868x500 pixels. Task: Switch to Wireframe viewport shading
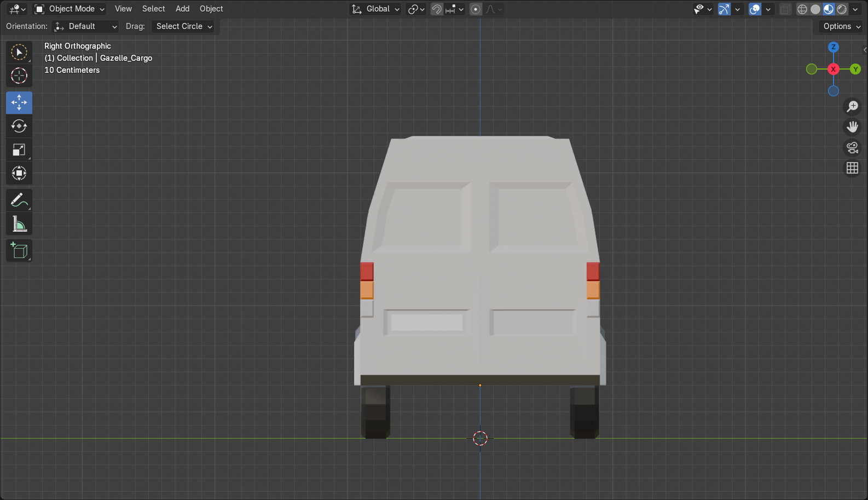click(x=802, y=9)
